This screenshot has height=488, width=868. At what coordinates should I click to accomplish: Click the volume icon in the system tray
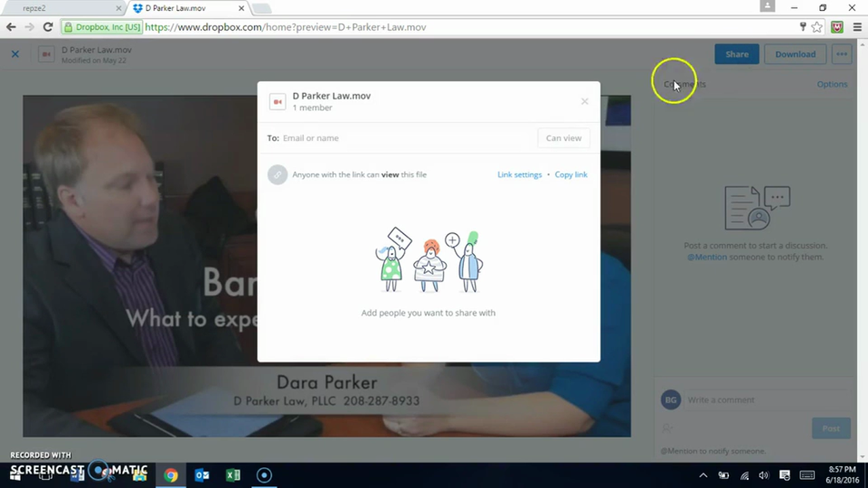(763, 475)
